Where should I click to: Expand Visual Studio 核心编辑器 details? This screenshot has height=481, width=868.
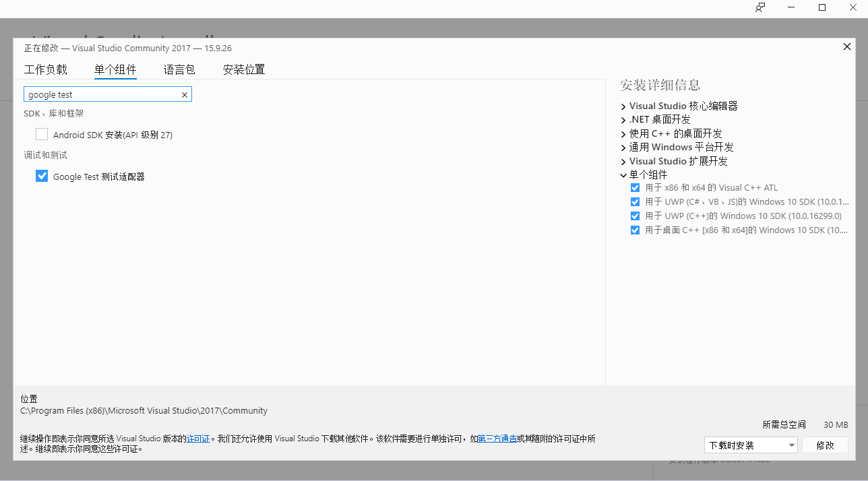click(623, 106)
